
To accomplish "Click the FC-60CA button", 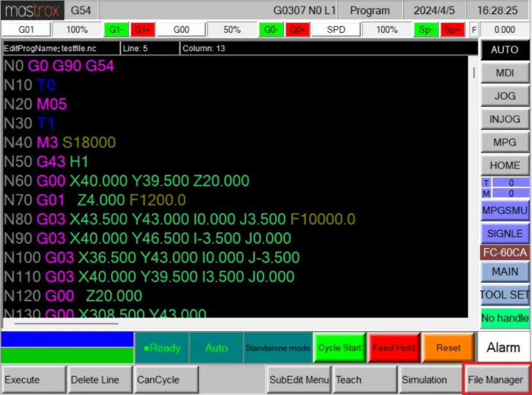I will (x=504, y=253).
